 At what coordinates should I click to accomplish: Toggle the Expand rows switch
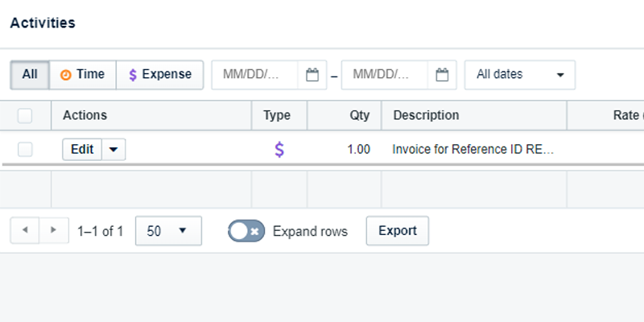coord(246,231)
